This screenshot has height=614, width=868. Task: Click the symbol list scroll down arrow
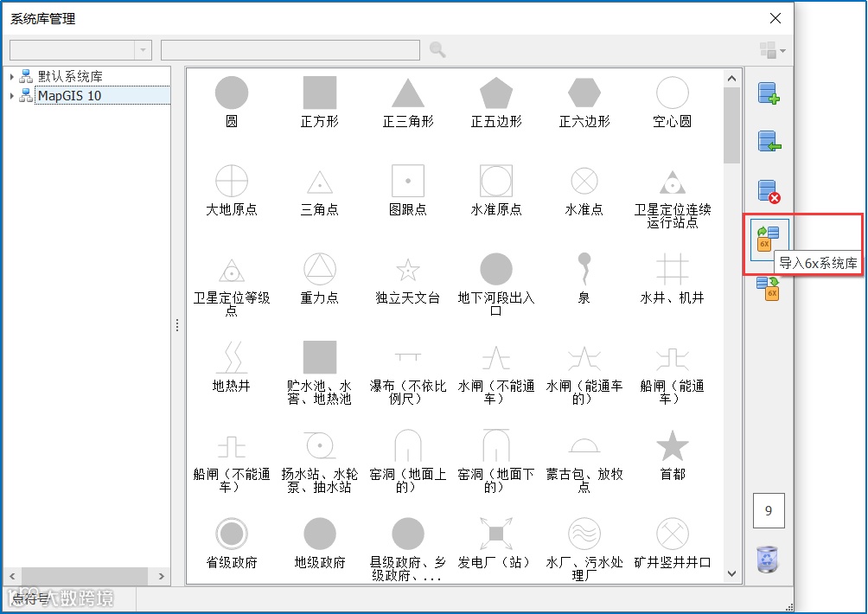pos(731,573)
